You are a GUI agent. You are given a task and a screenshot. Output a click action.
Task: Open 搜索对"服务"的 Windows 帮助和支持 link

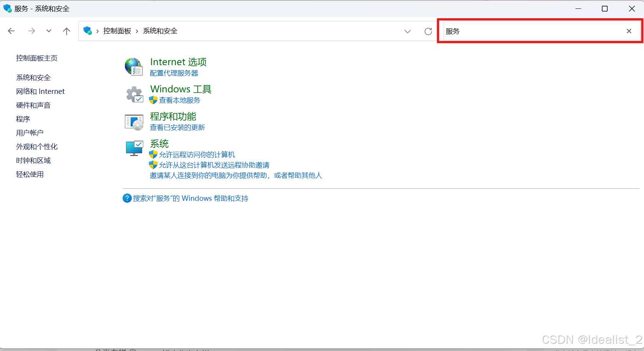coord(190,198)
